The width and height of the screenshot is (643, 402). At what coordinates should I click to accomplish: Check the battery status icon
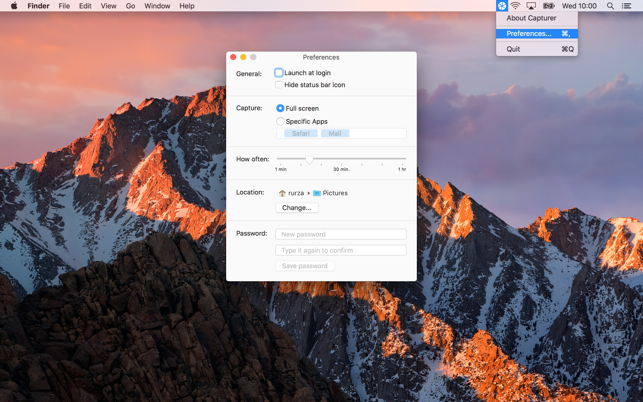548,6
